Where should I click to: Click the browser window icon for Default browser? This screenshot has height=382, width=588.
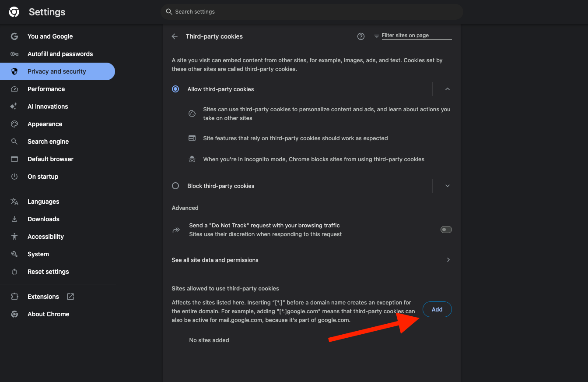point(14,159)
